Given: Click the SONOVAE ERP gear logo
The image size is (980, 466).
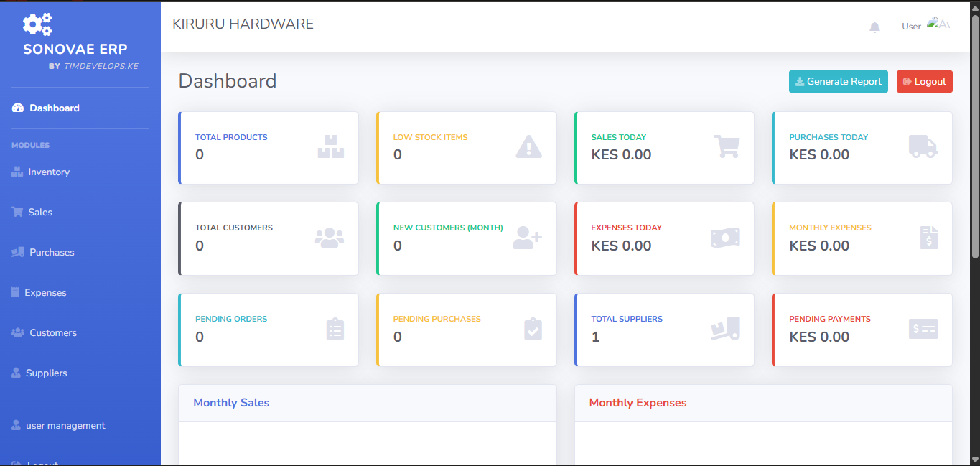Looking at the screenshot, I should [x=37, y=24].
